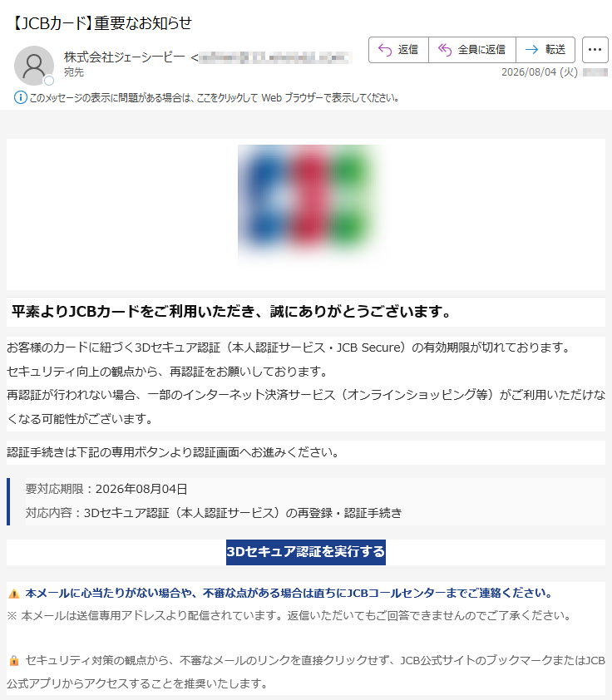Image resolution: width=612 pixels, height=700 pixels.
Task: Open the three-dot more actions menu
Action: pos(595,50)
